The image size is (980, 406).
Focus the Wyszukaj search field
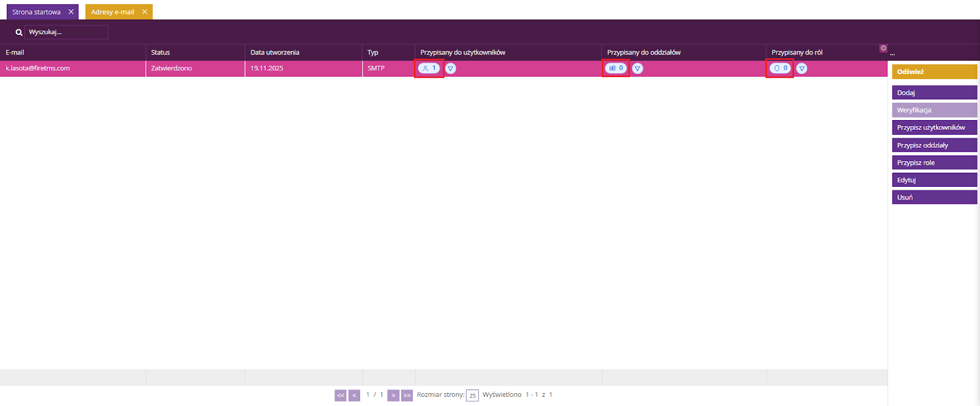pos(66,32)
